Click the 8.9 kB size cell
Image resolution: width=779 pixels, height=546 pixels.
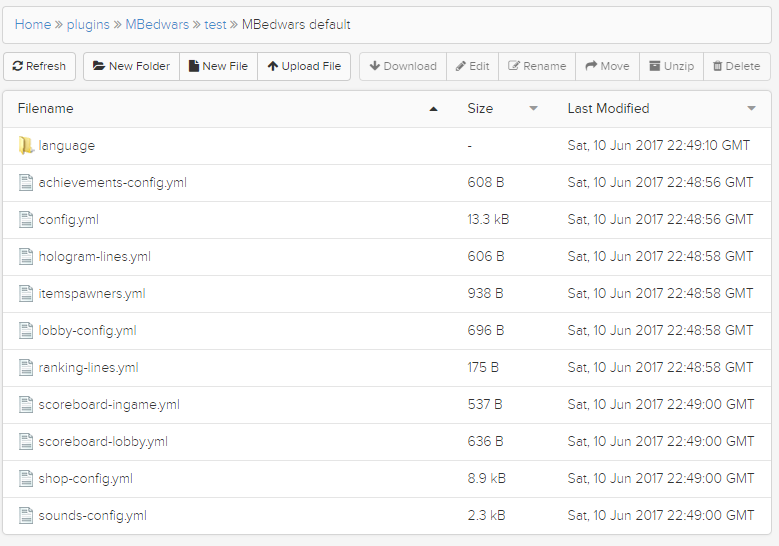486,478
